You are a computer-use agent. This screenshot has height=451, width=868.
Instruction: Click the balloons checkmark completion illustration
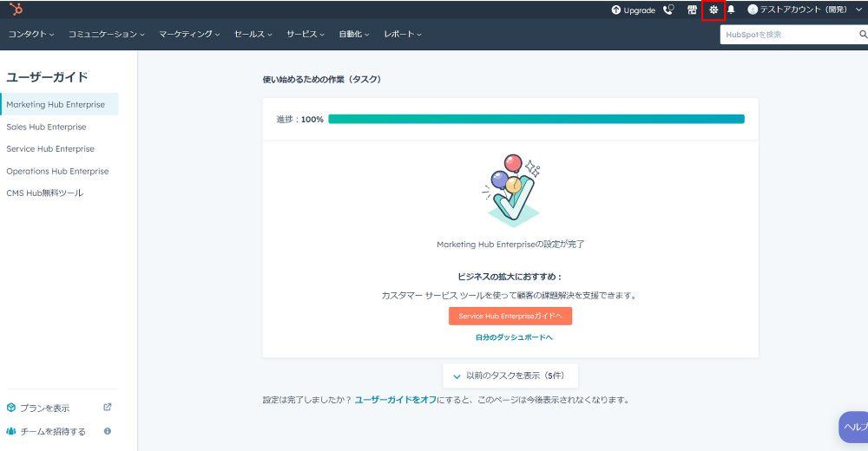coord(511,190)
